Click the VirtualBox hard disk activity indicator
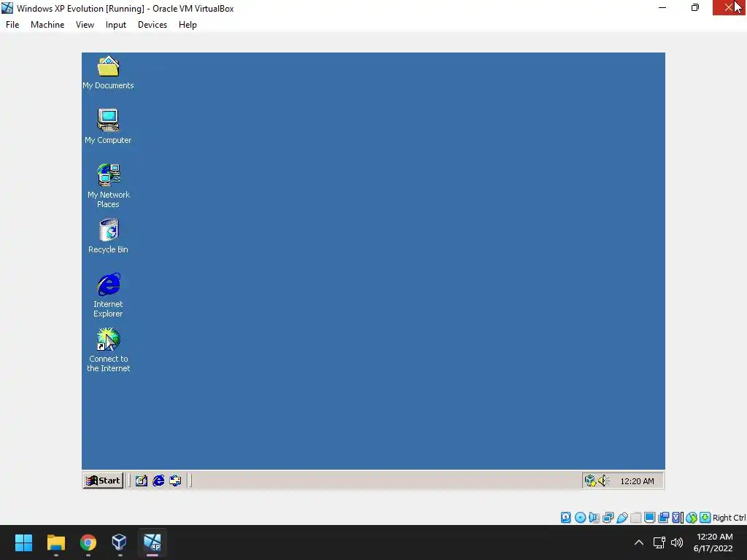Viewport: 747px width, 560px height. click(x=565, y=518)
